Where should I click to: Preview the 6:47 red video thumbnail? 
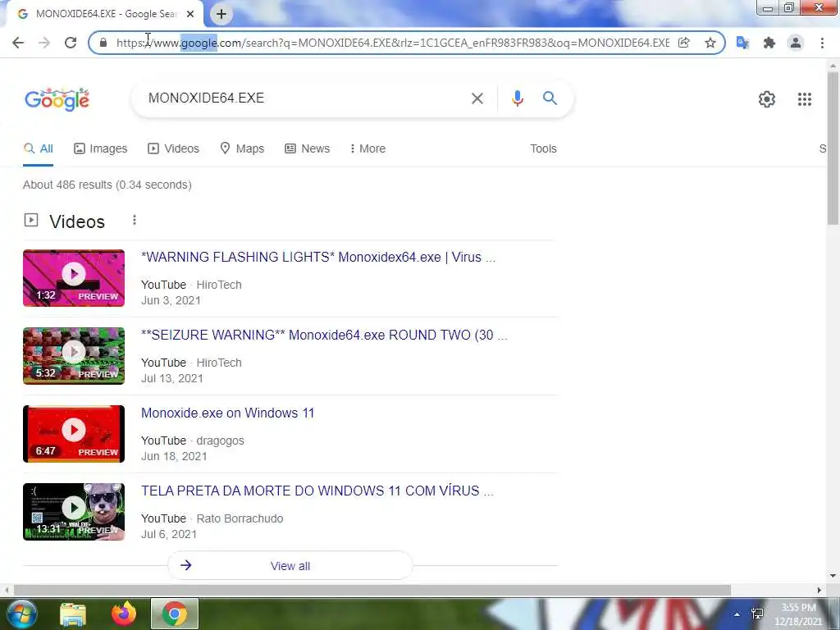[x=74, y=434]
